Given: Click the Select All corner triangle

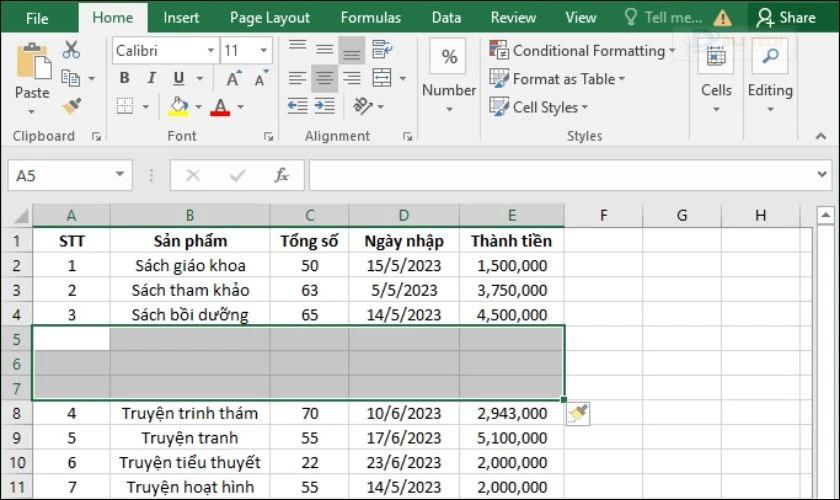Looking at the screenshot, I should pos(21,216).
